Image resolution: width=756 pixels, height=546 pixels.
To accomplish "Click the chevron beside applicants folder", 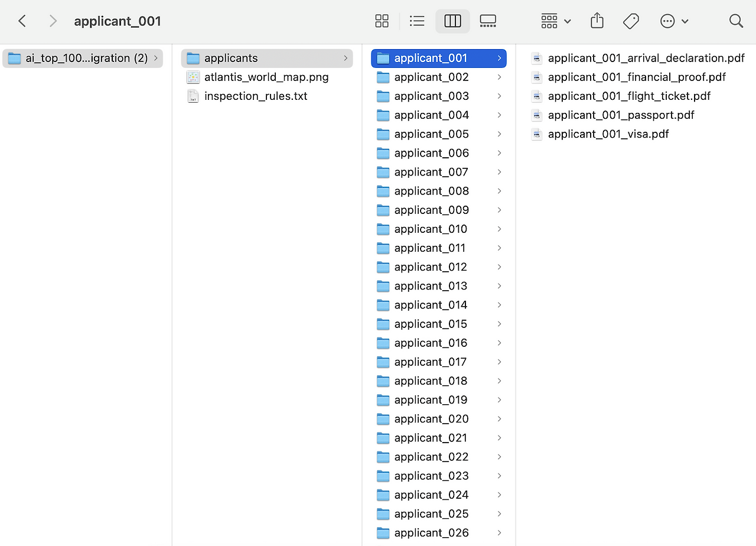I will tap(346, 58).
